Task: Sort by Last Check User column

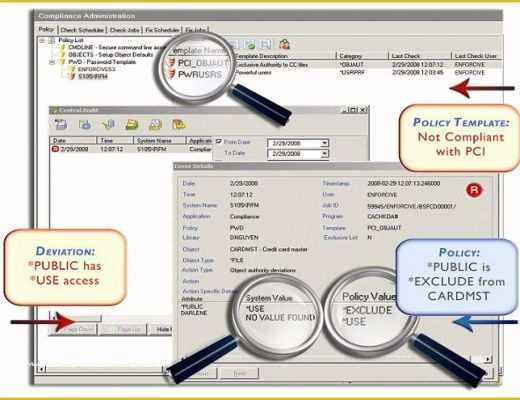Action: tap(476, 56)
